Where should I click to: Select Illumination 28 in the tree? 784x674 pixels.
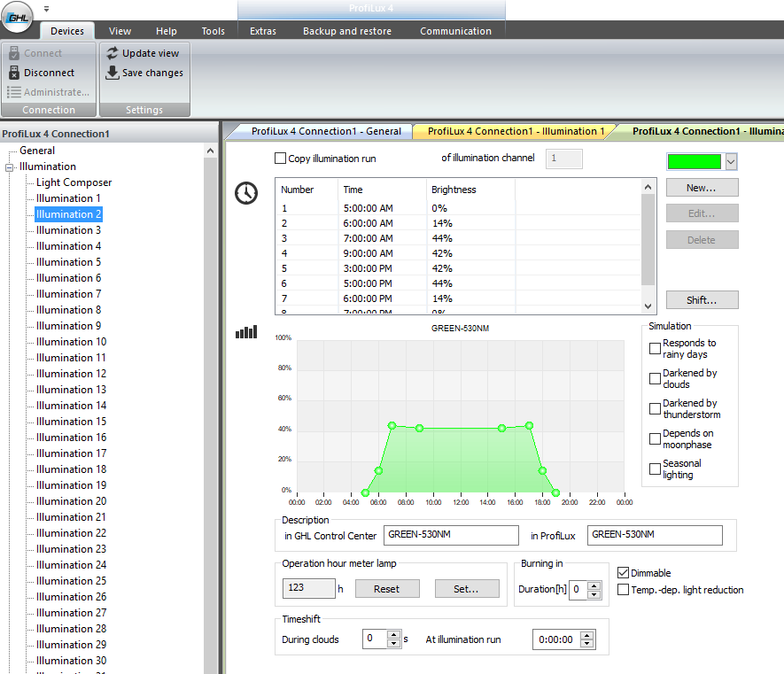pos(71,629)
